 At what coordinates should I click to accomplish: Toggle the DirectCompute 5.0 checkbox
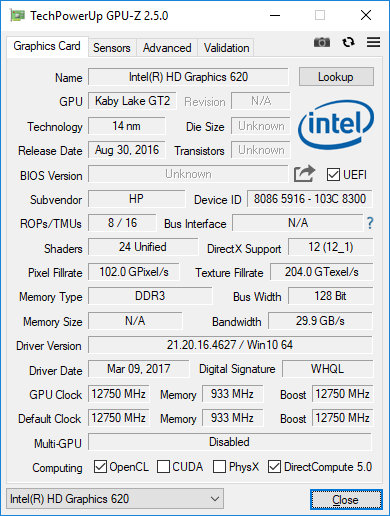pos(274,467)
